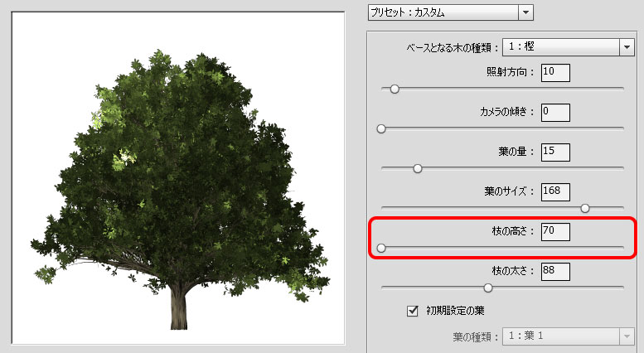644x353 pixels.
Task: Click the カメラの傾き slider handle
Action: coord(381,129)
